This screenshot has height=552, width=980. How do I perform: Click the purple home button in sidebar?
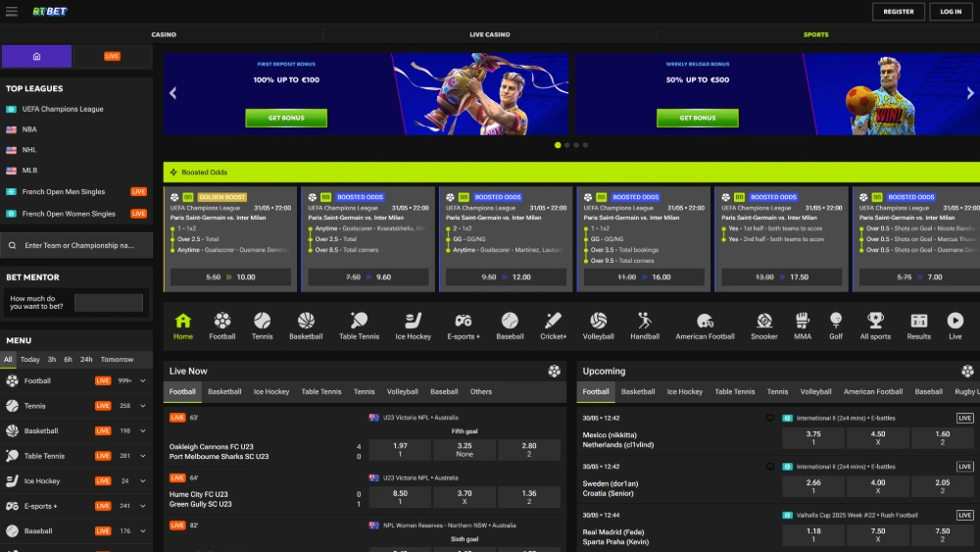(37, 56)
